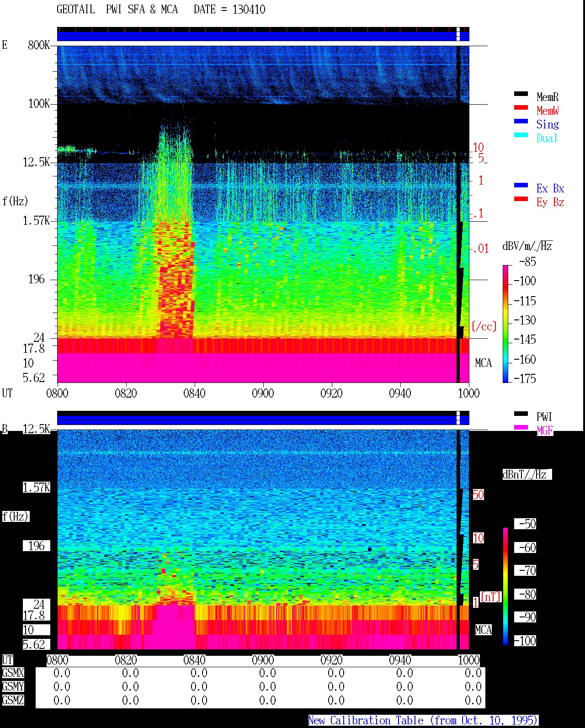Click the dBV/m electric field color bar

tap(505, 324)
